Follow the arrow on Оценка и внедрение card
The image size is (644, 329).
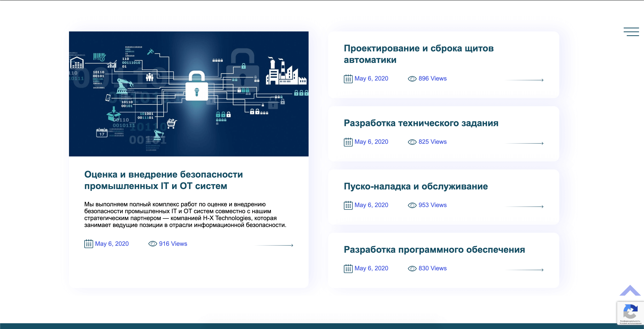[x=274, y=245]
